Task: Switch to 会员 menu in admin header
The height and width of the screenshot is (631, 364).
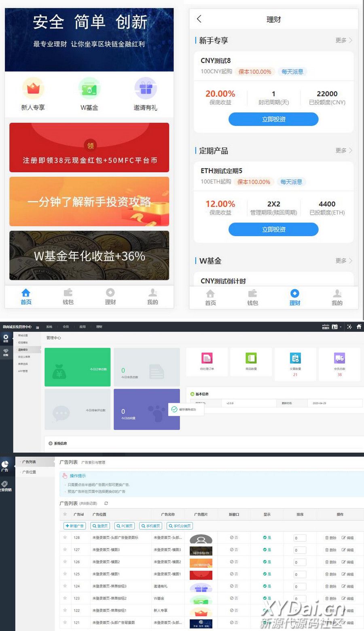Action: (66, 327)
